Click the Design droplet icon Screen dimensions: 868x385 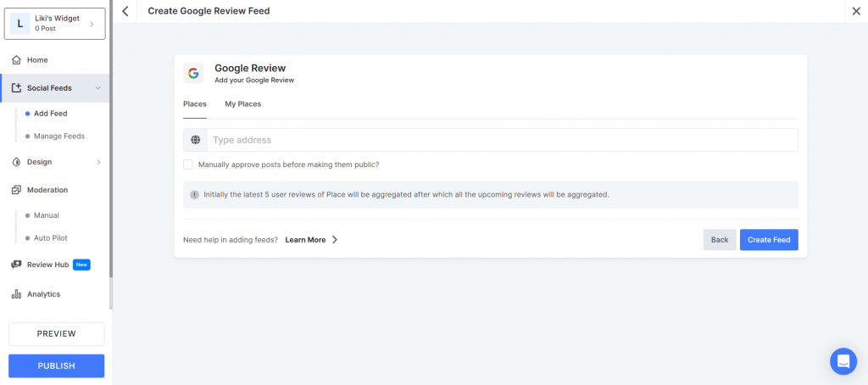[x=17, y=162]
